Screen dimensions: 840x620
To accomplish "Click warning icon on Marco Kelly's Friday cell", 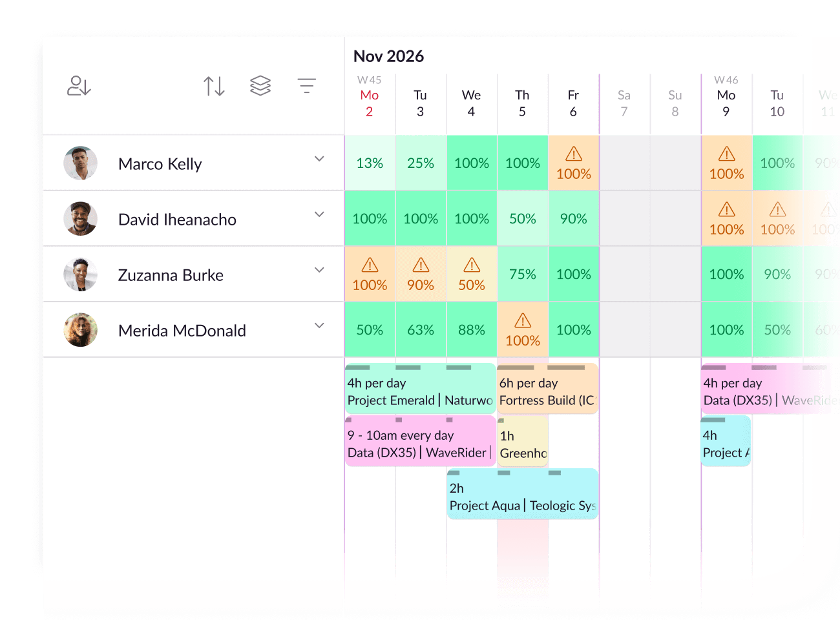I will 574,154.
